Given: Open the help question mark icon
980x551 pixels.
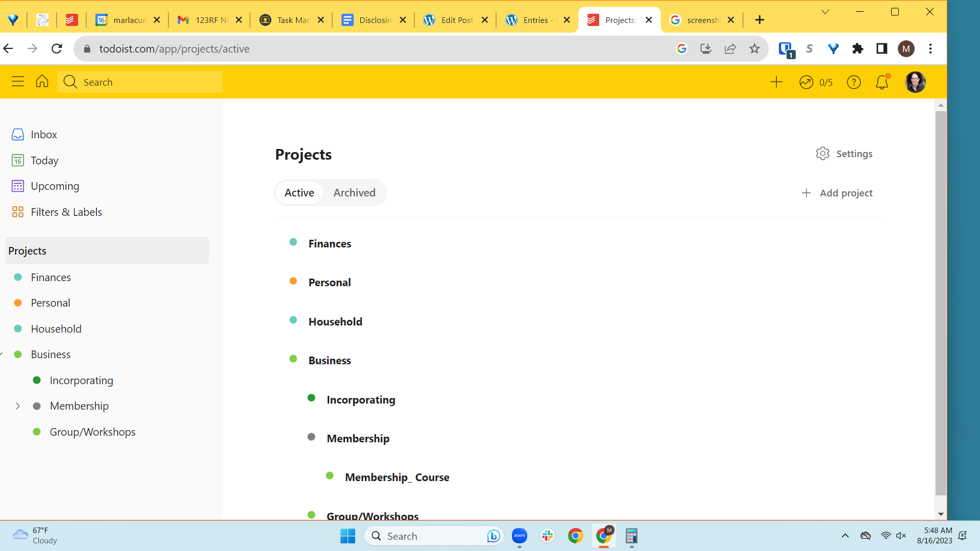Looking at the screenshot, I should pyautogui.click(x=853, y=82).
